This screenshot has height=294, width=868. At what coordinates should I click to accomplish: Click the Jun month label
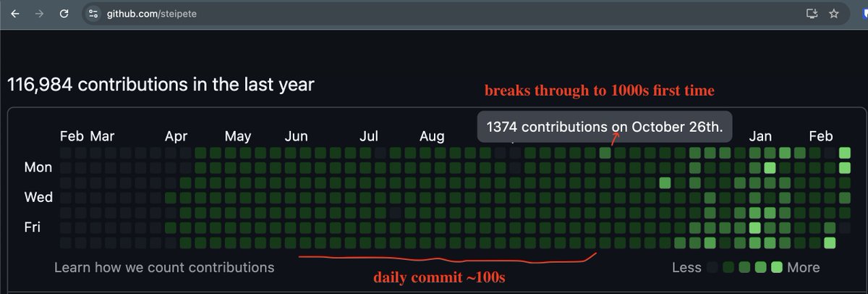(297, 136)
